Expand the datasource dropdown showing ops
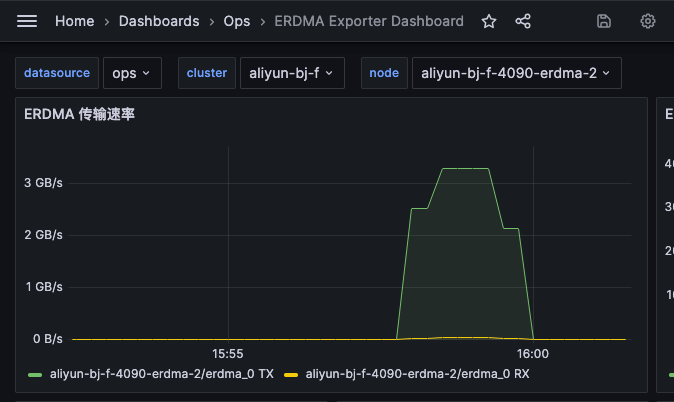Screen dimensions: 674x402 pyautogui.click(x=131, y=73)
